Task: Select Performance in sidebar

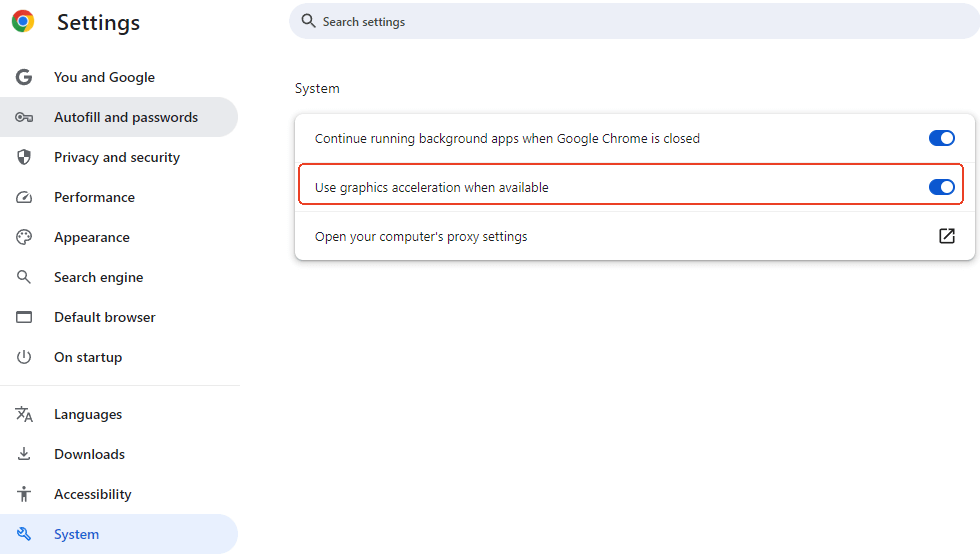Action: [119, 197]
